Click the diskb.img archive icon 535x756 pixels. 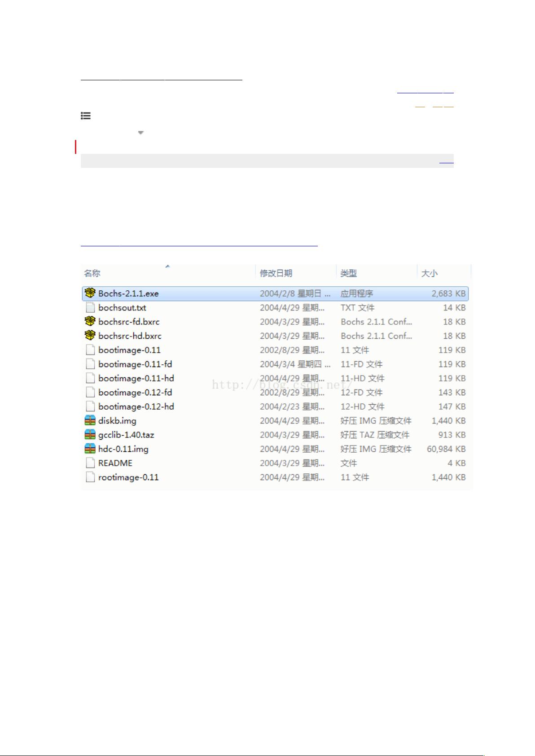point(90,420)
